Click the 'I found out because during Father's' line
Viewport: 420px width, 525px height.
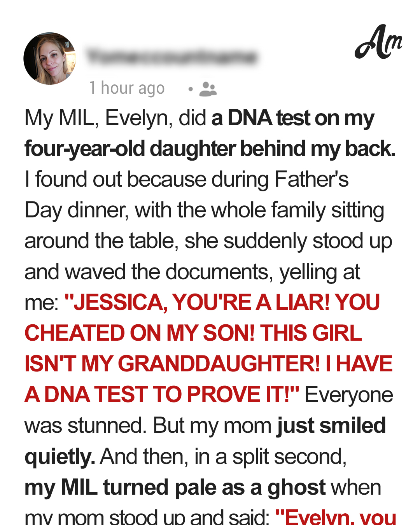point(187,180)
